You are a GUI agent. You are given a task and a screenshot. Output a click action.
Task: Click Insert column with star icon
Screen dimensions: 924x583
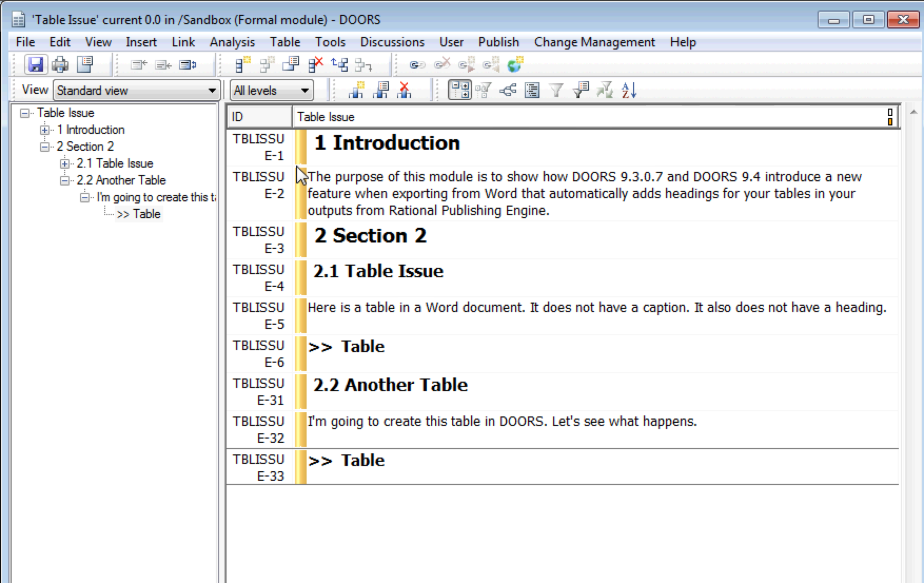[x=356, y=90]
